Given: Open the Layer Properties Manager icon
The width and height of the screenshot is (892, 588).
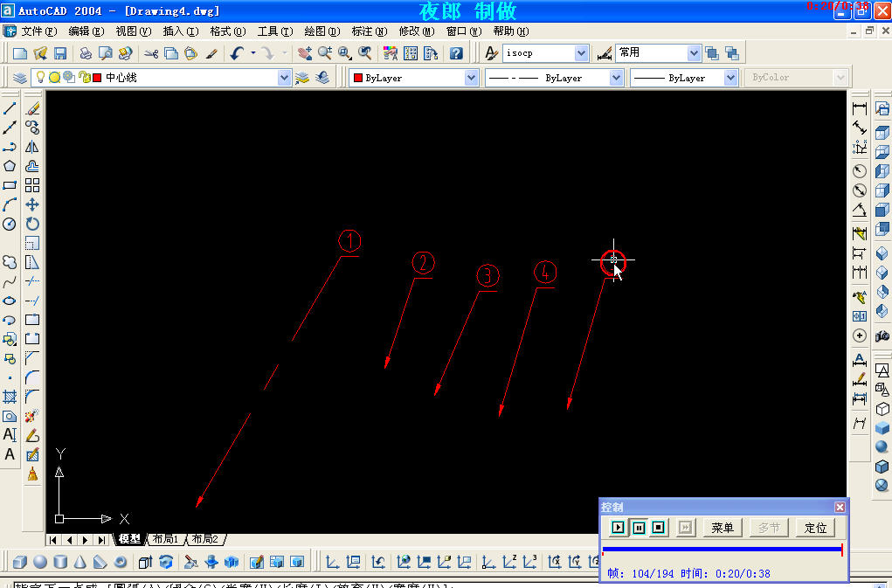Looking at the screenshot, I should click(x=20, y=78).
